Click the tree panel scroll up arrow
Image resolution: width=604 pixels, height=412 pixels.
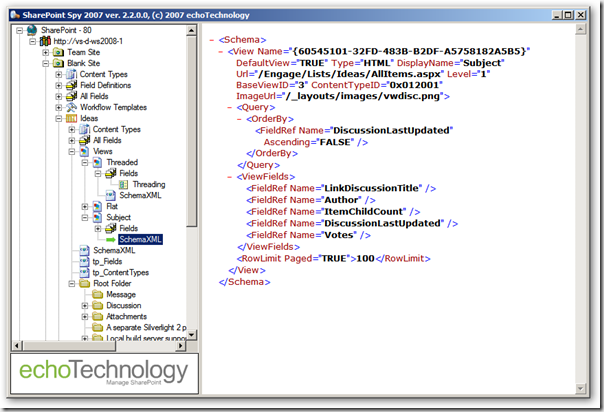191,30
